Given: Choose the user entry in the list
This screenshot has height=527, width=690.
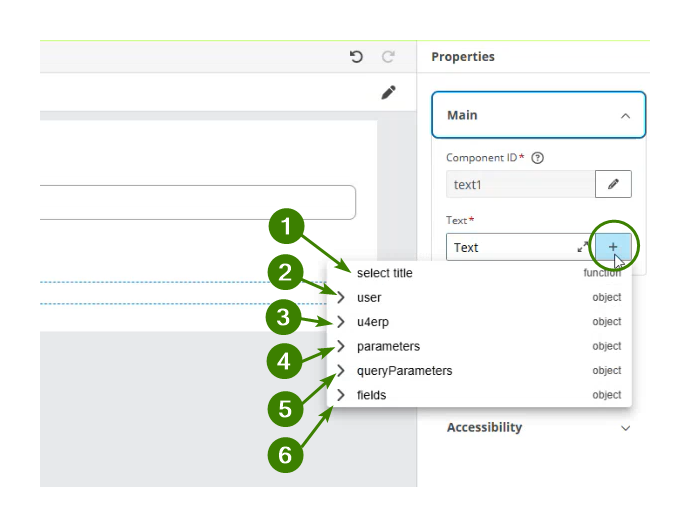Looking at the screenshot, I should [479, 297].
